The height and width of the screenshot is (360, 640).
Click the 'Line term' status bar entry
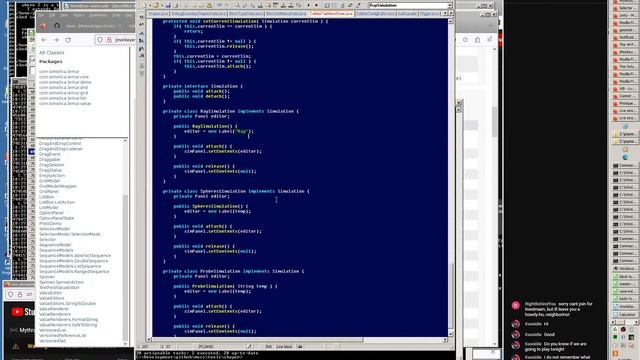pyautogui.click(x=284, y=347)
